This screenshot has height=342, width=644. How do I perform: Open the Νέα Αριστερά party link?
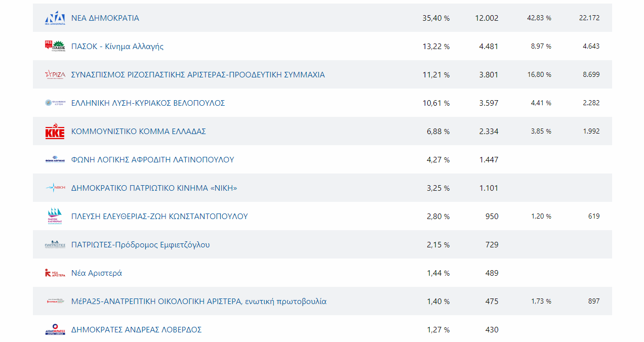(x=97, y=273)
